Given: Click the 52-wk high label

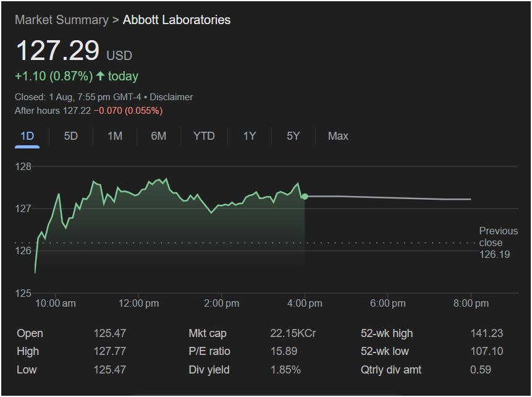Looking at the screenshot, I should point(387,333).
